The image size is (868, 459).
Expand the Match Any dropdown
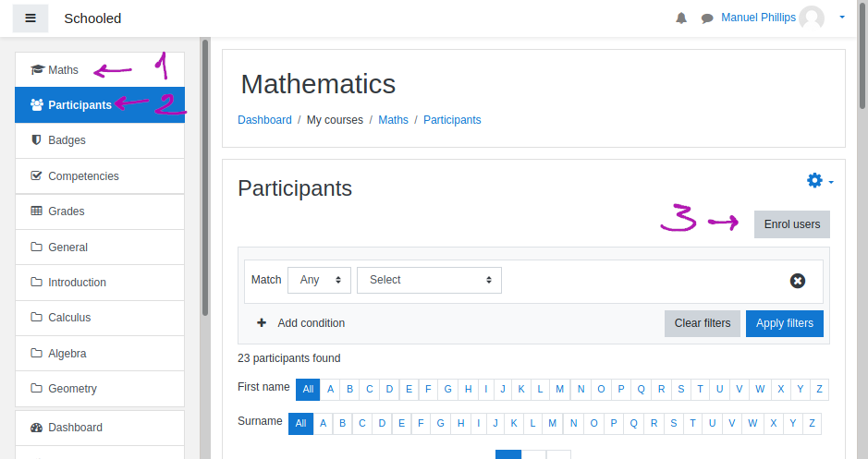tap(319, 280)
